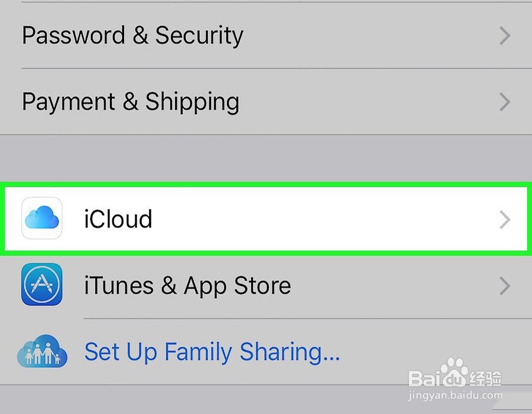The width and height of the screenshot is (532, 414).
Task: Click the green highlight border's top edge
Action: click(266, 184)
